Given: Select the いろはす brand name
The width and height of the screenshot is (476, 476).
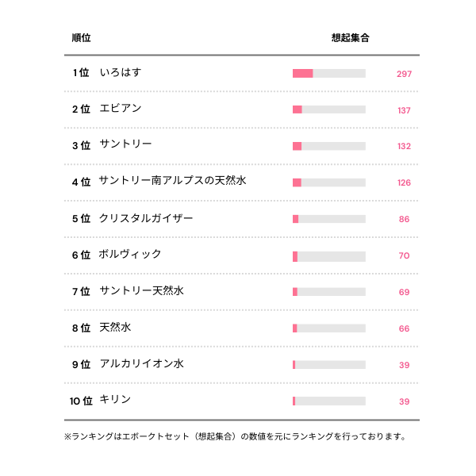Looking at the screenshot, I should click(121, 73).
